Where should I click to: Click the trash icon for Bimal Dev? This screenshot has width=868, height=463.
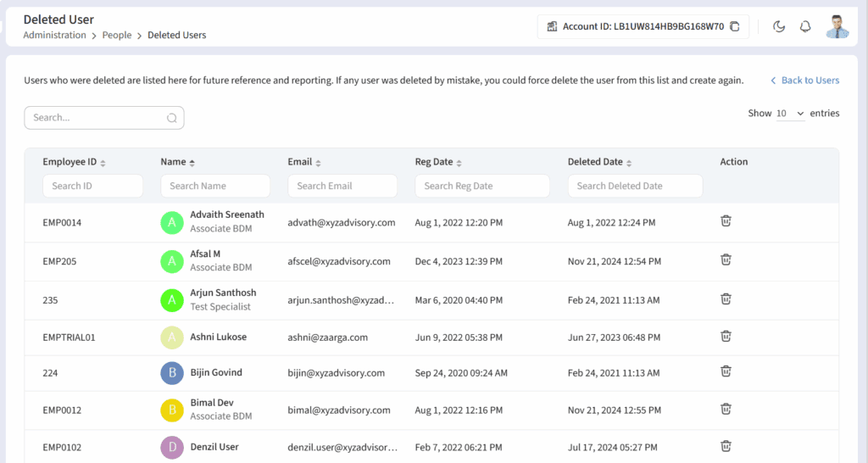(726, 409)
